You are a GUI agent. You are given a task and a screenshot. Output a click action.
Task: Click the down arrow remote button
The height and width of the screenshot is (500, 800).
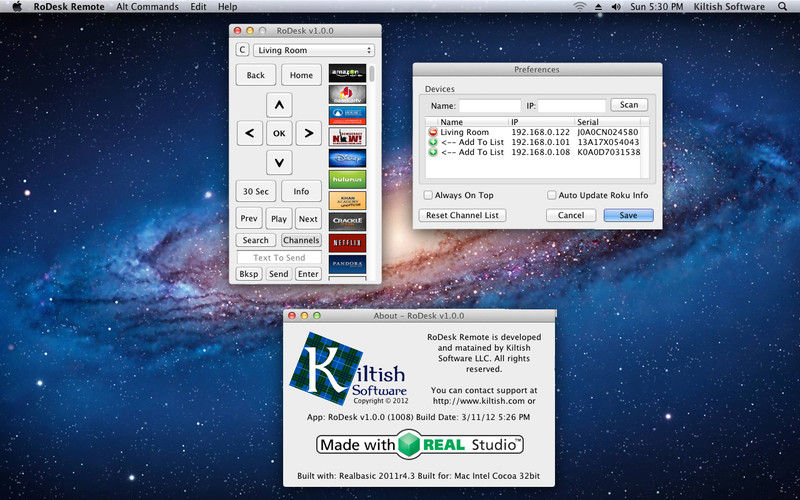click(x=279, y=163)
